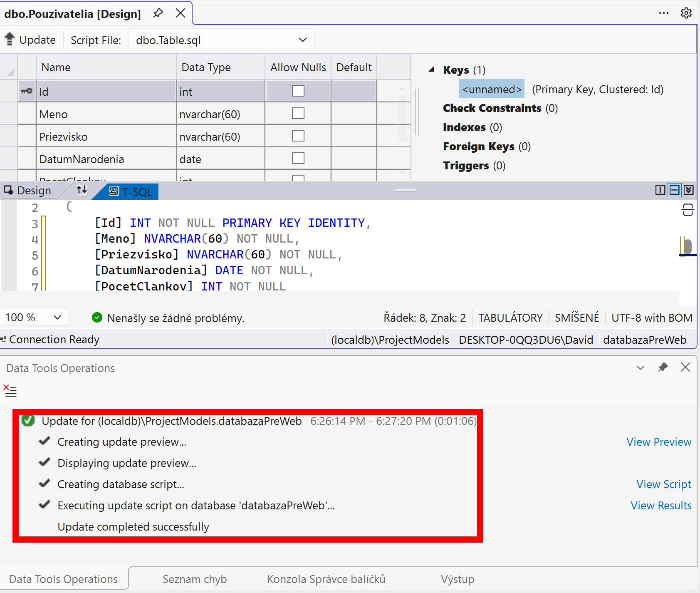Screen dimensions: 700x593
Task: Click the 'Update completed successfully' message
Action: point(133,527)
